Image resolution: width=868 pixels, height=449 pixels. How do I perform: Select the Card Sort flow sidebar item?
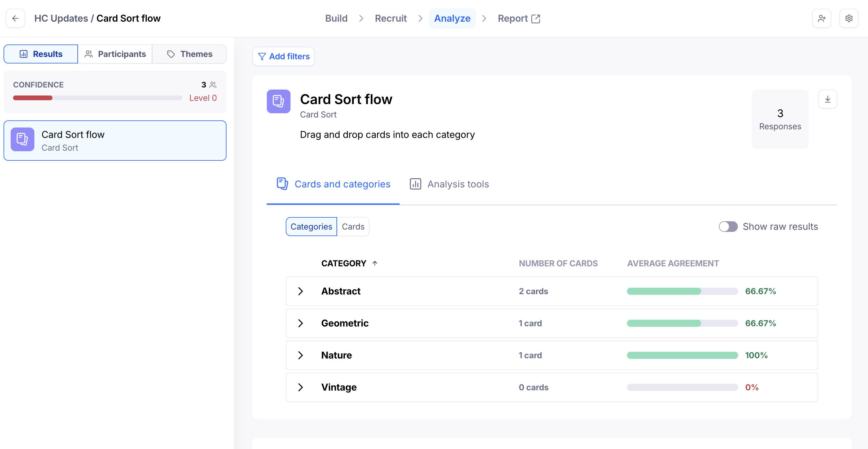(x=115, y=141)
